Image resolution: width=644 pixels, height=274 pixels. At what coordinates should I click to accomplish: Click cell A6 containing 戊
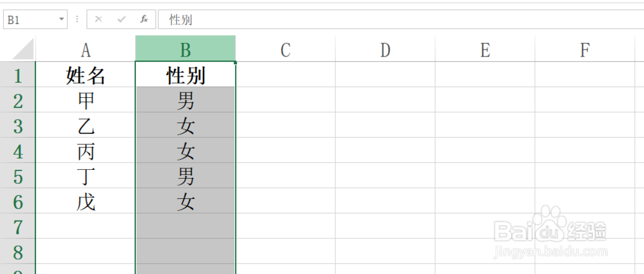pos(86,202)
